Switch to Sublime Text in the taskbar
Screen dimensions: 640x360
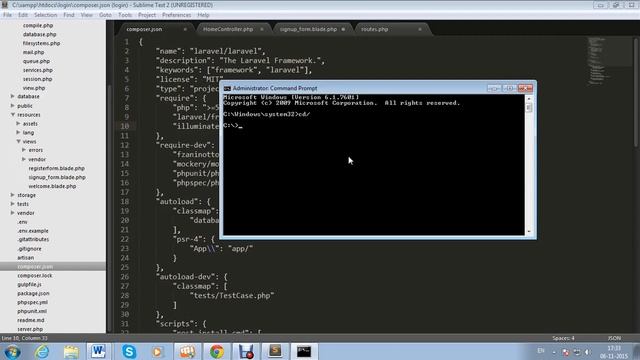pos(275,351)
